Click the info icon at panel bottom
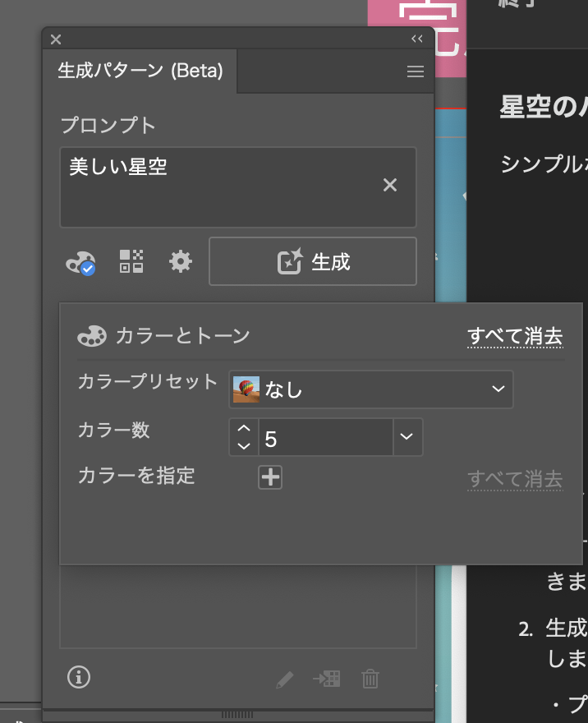This screenshot has width=588, height=723. [79, 677]
